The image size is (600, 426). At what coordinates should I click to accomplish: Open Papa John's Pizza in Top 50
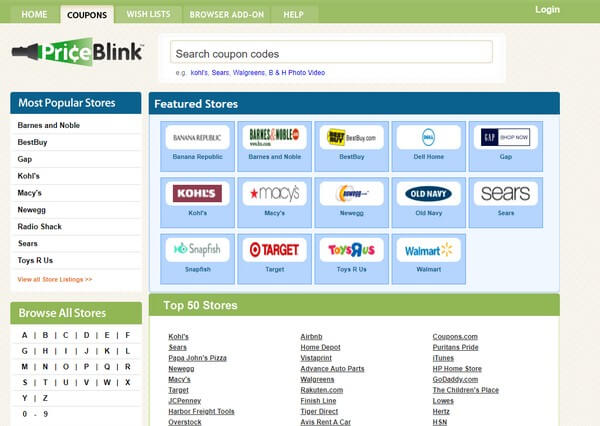[197, 358]
